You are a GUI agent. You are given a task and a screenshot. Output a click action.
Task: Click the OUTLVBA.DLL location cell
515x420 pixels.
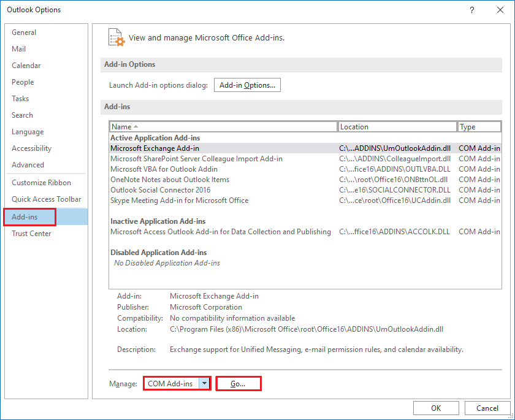395,169
